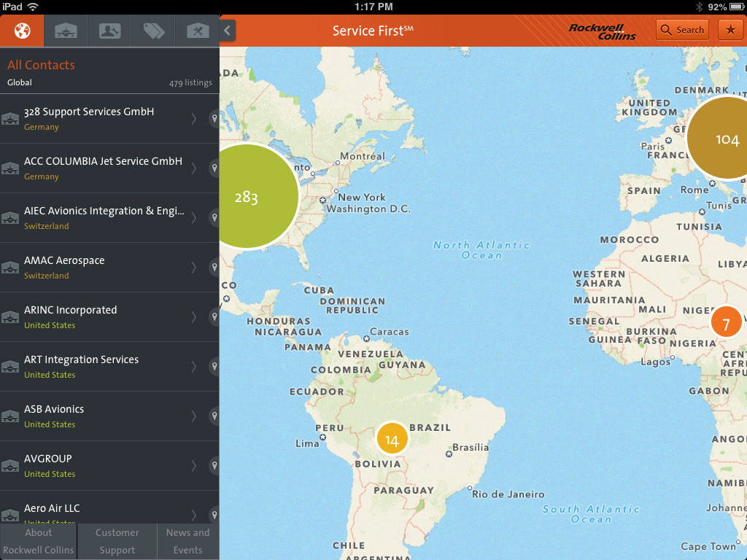The height and width of the screenshot is (560, 747).
Task: Expand chevron for AMAC Aerospace
Action: tap(194, 267)
